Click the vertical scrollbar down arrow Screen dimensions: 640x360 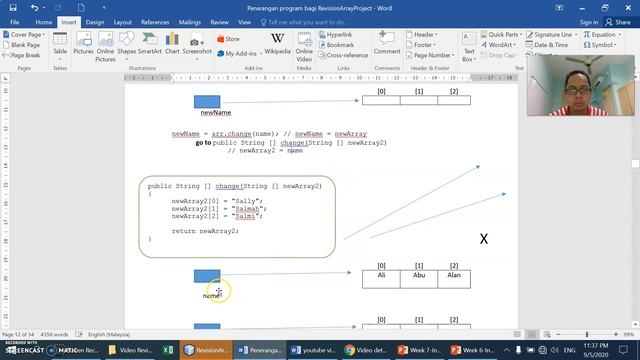click(635, 325)
